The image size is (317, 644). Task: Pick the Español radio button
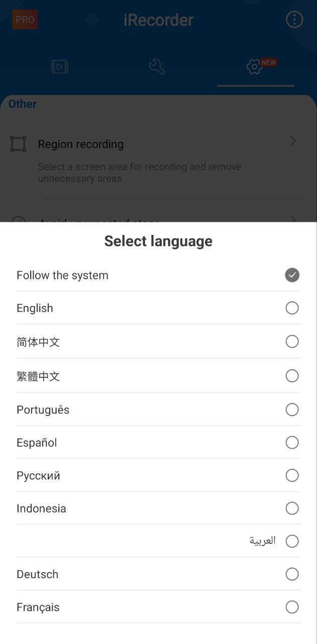292,442
